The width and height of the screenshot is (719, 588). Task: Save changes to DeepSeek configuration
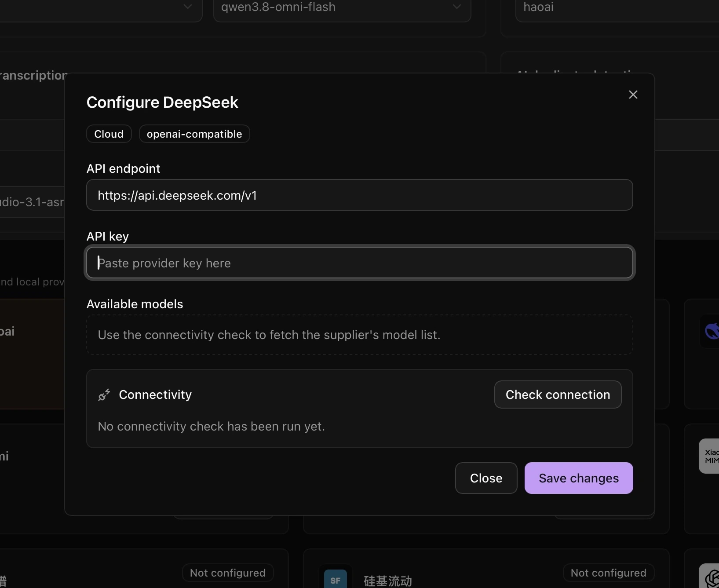coord(579,478)
